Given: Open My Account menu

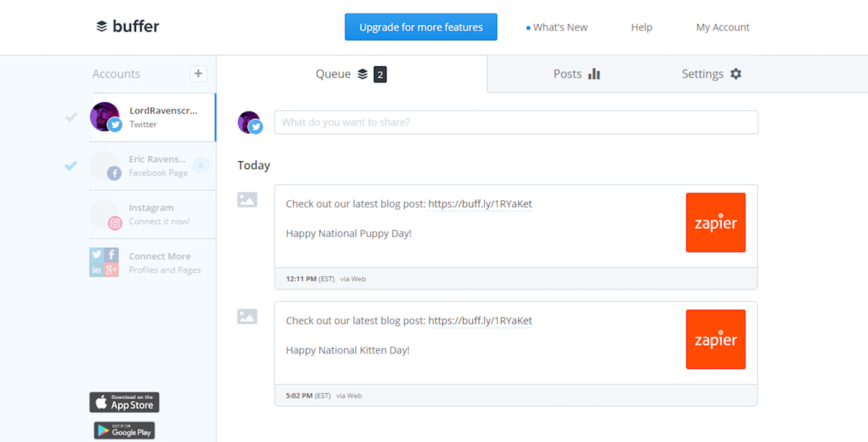Looking at the screenshot, I should pos(723,27).
